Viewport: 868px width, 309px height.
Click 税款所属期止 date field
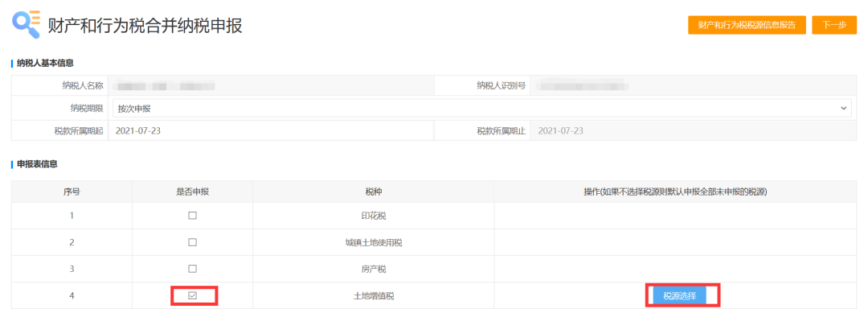694,131
